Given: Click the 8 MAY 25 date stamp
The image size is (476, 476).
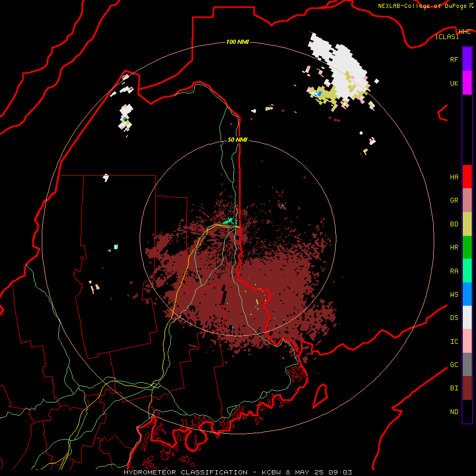Looking at the screenshot, I should 305,472.
